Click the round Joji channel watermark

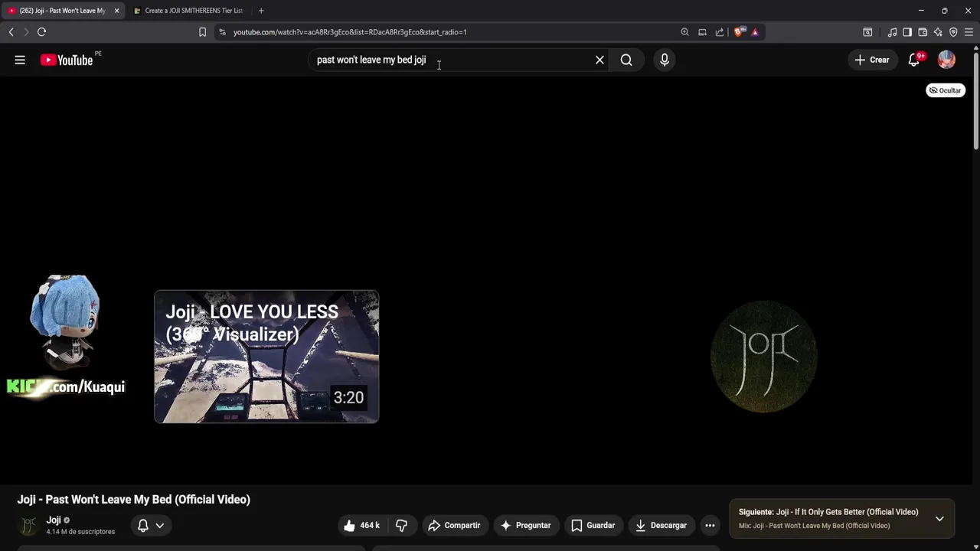click(x=763, y=357)
